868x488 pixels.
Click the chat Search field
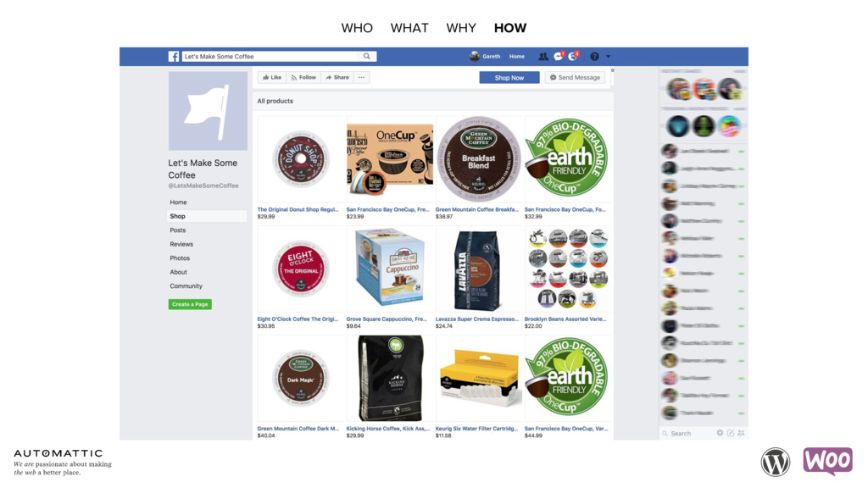[x=687, y=433]
